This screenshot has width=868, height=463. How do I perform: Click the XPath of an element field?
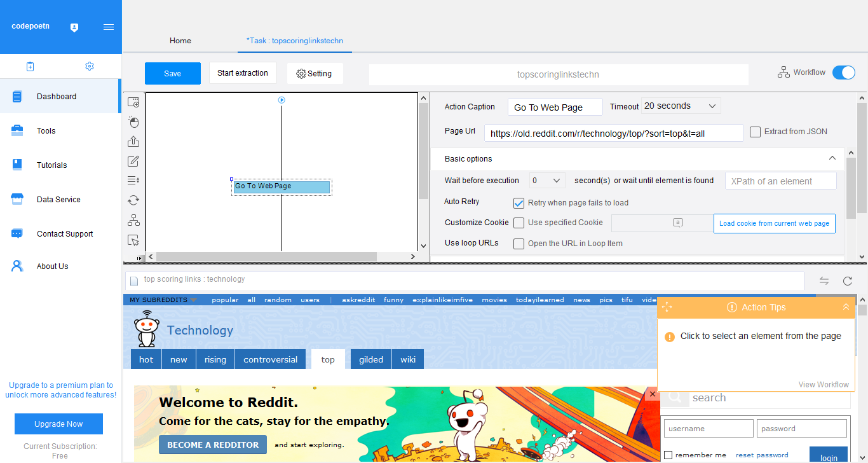click(781, 181)
